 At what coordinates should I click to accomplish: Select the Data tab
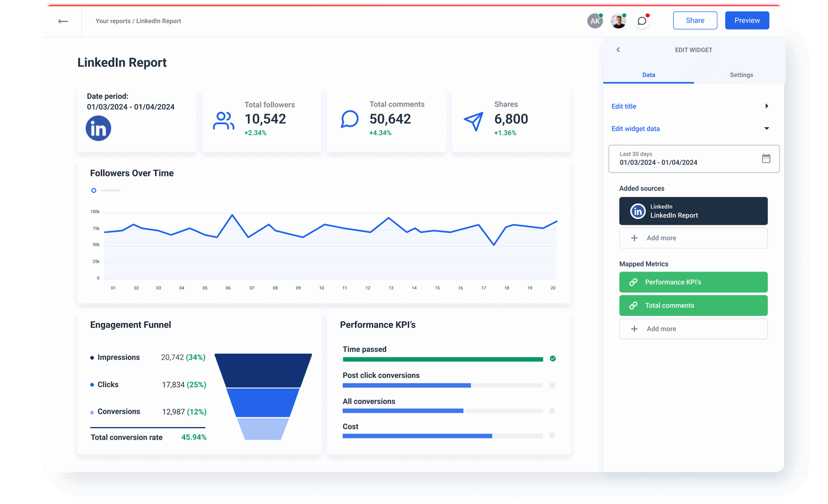tap(648, 75)
